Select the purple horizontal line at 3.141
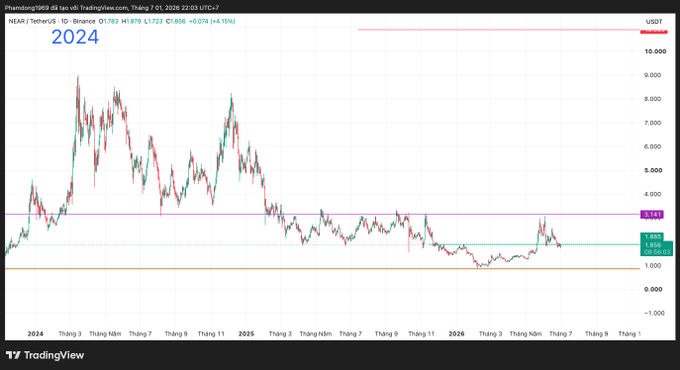Screen dimensions: 680x370 tap(322, 214)
